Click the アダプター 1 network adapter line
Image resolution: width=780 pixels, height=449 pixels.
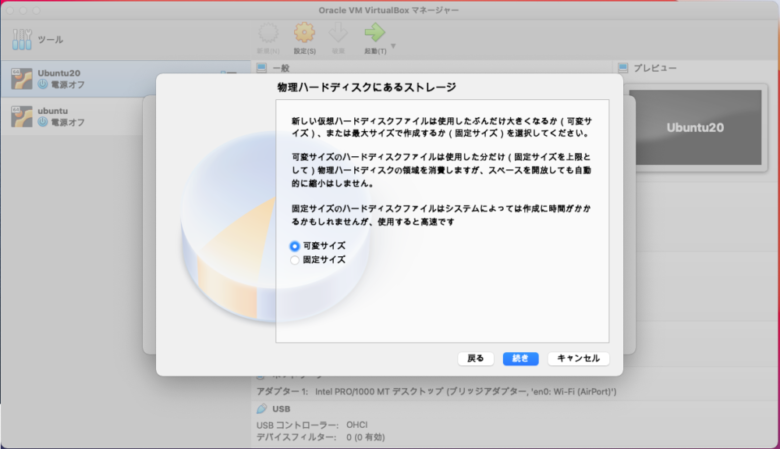[x=436, y=392]
